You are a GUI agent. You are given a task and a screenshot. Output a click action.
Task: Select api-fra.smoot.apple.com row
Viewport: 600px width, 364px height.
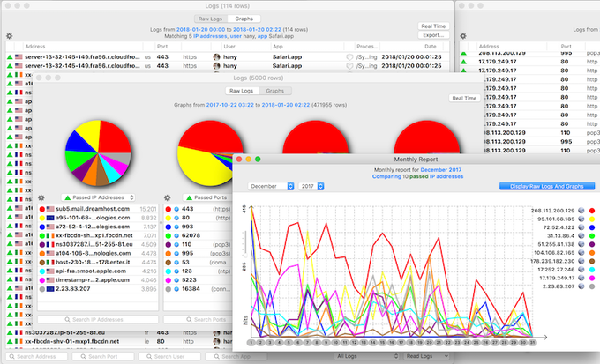coord(98,271)
